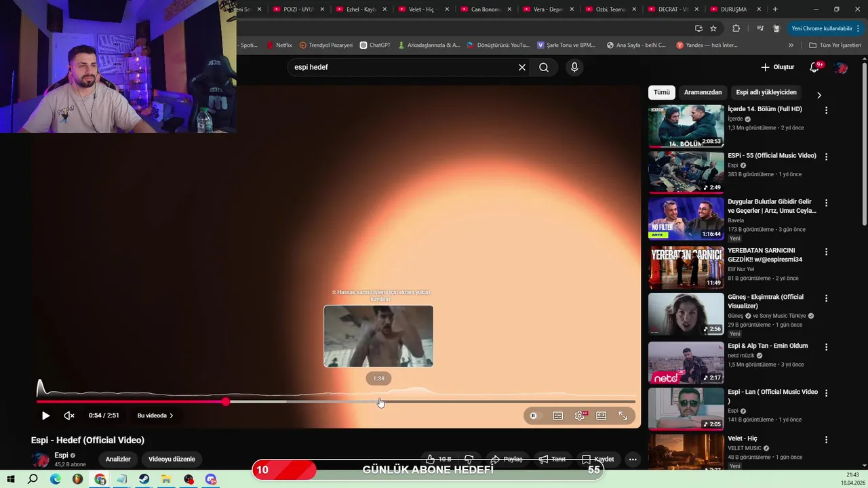Clear the 'espi hedef' search text
The height and width of the screenshot is (488, 868).
pyautogui.click(x=522, y=67)
